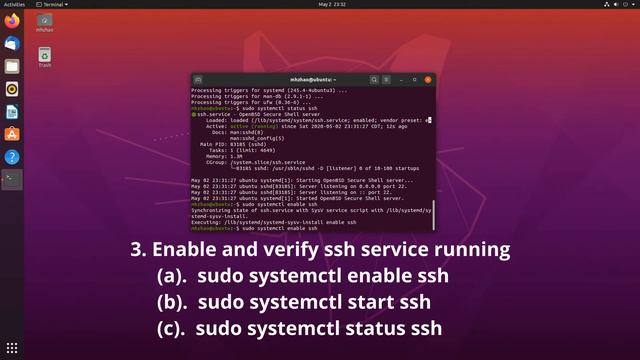Viewport: 640px width, 360px height.
Task: Open Rhythmbox music player in dock
Action: [x=12, y=89]
